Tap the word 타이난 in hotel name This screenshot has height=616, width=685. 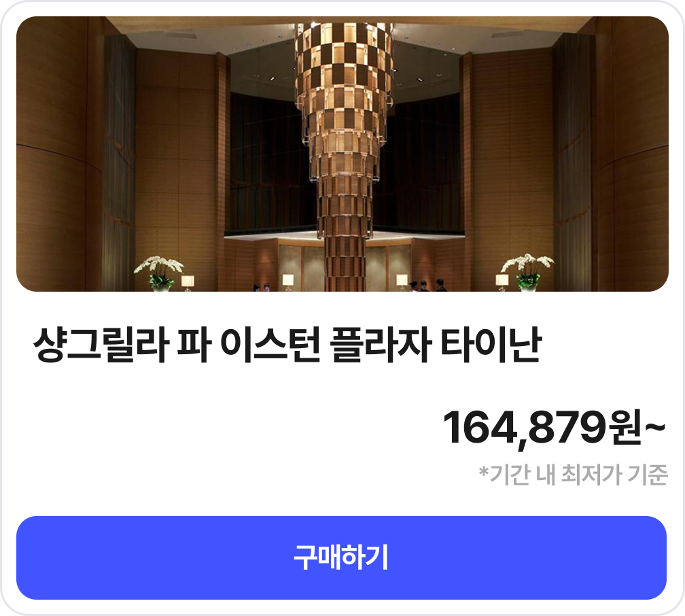point(491,345)
